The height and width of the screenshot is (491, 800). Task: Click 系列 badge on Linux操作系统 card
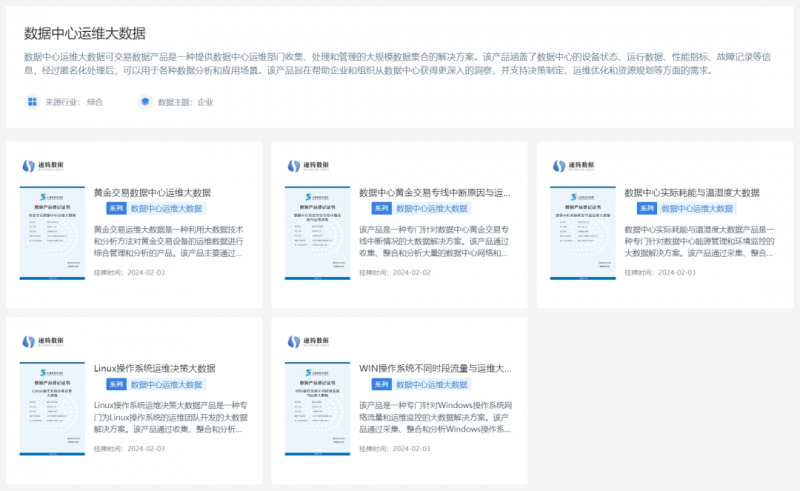point(116,385)
